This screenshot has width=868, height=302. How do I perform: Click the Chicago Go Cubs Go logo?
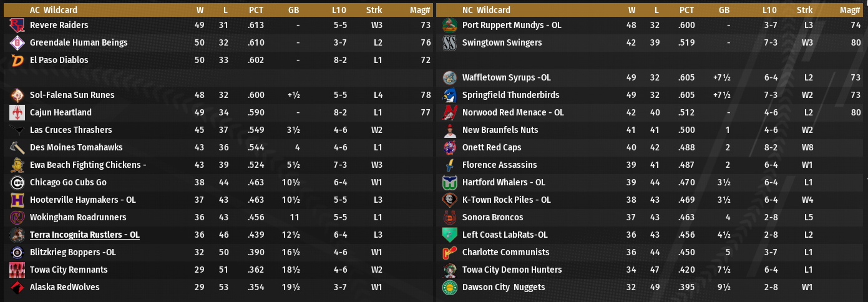pyautogui.click(x=17, y=182)
